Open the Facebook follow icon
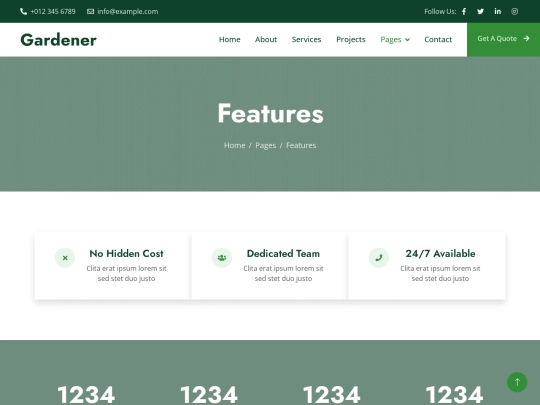 464,12
